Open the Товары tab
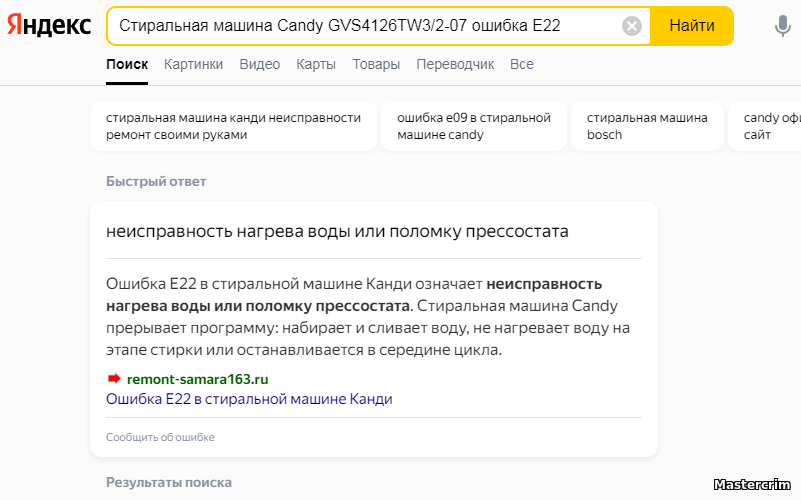801x500 pixels. pos(376,64)
